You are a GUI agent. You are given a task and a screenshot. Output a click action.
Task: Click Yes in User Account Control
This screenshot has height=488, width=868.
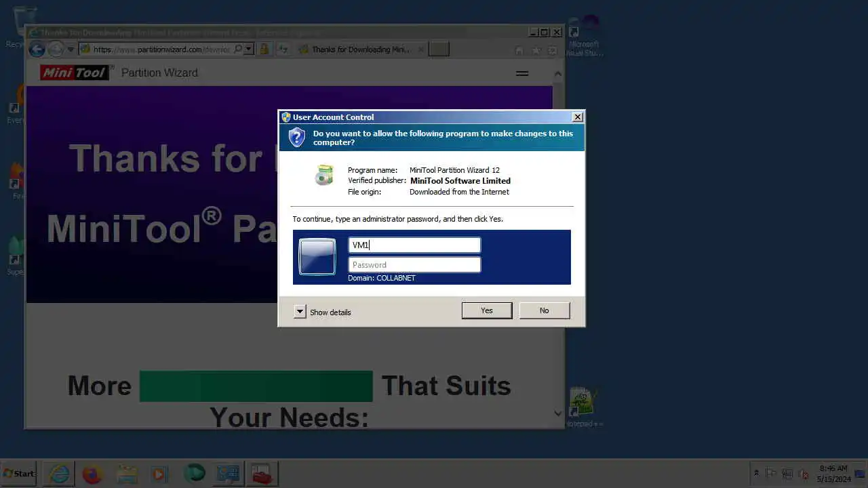click(487, 310)
